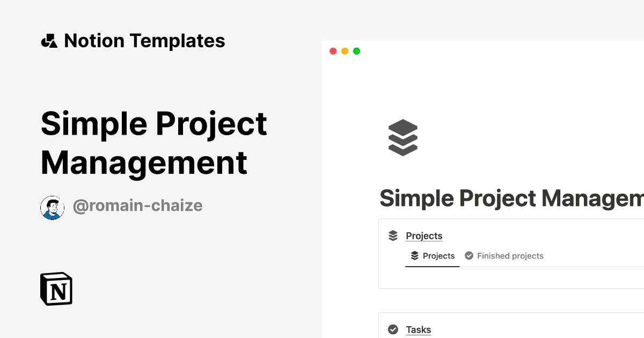644x338 pixels.
Task: Click the layers icon inside the Projects tab
Action: pos(414,256)
